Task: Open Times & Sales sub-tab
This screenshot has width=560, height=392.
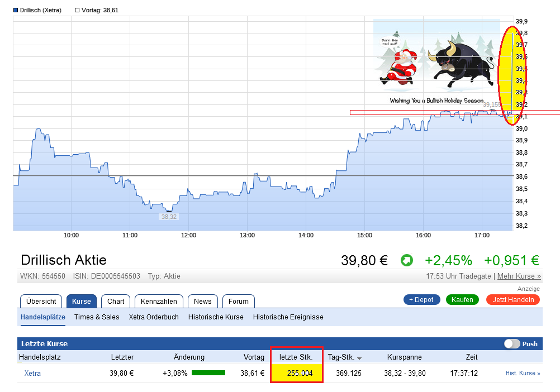Action: (x=97, y=317)
